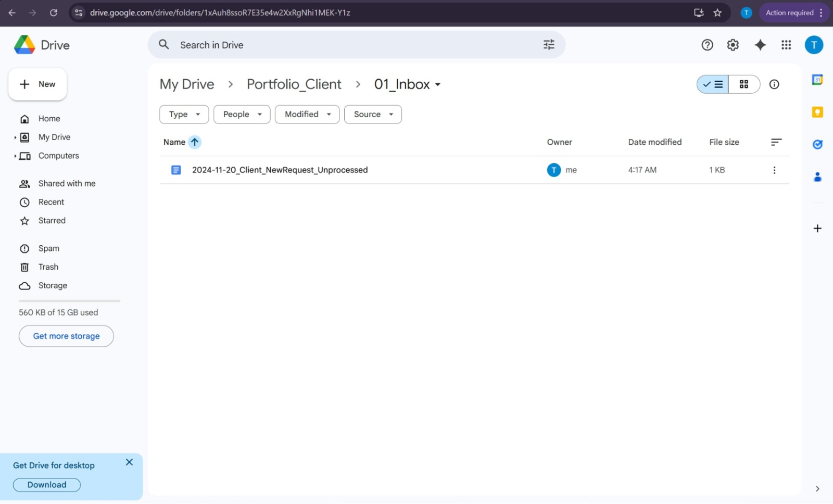Click Portfolio_Client in the breadcrumb
This screenshot has width=833, height=504.
pos(294,84)
